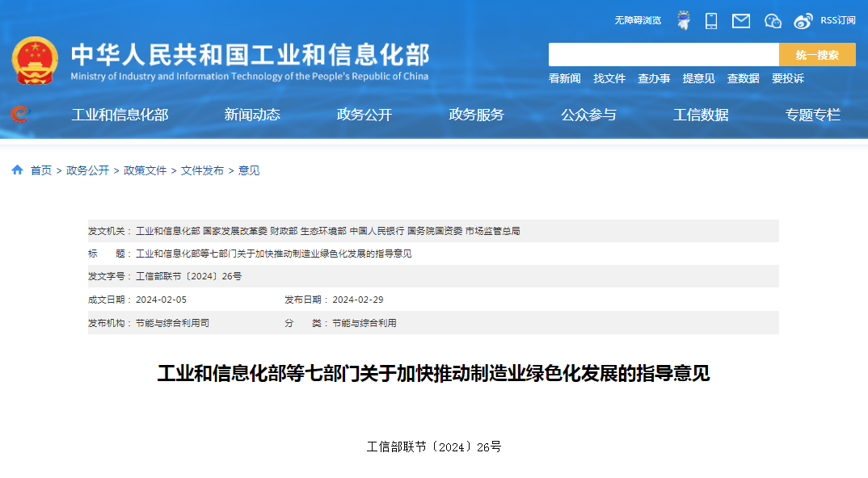Click the robot assistant icon
The height and width of the screenshot is (478, 868).
pos(684,20)
